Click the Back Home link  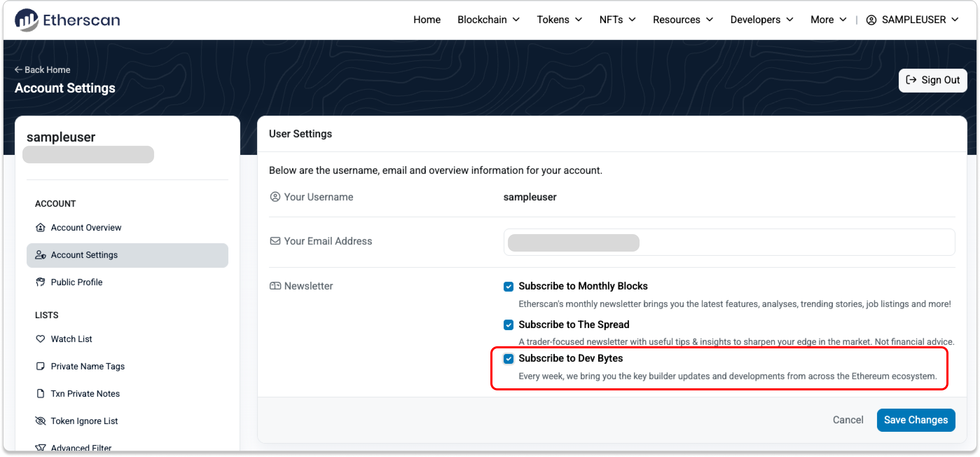coord(42,70)
